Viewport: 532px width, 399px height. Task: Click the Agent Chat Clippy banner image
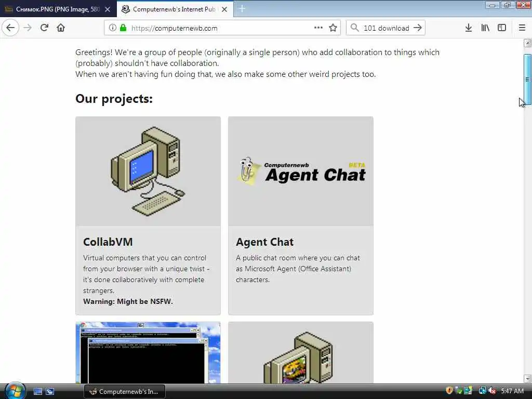pos(301,171)
